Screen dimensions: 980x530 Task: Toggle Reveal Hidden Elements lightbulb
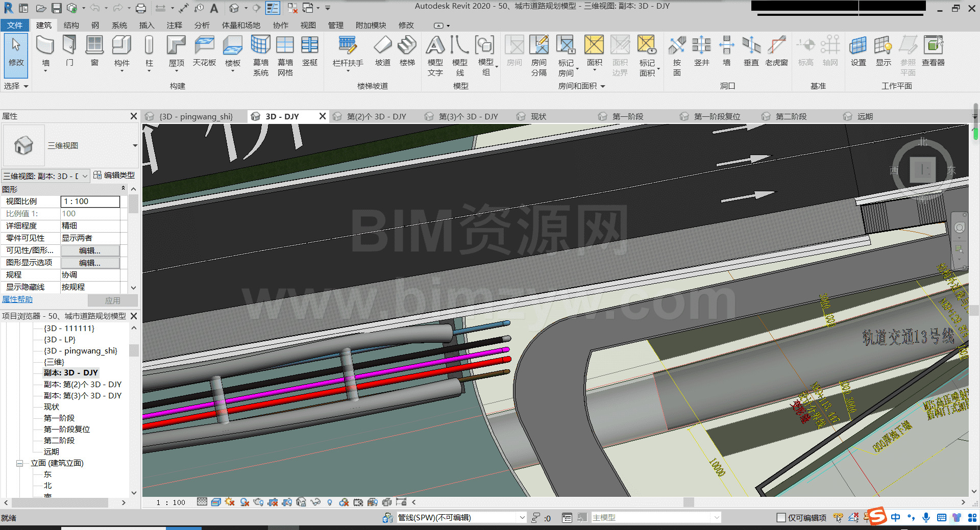[330, 502]
